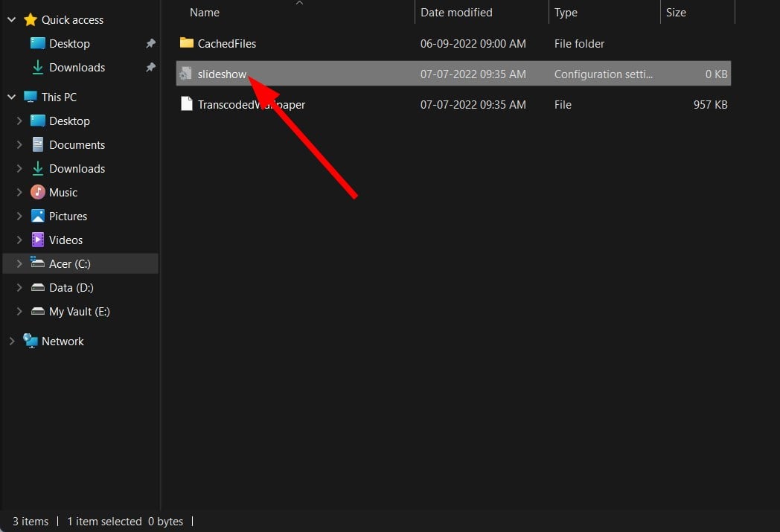Select the Data (D:) drive icon

pos(38,287)
